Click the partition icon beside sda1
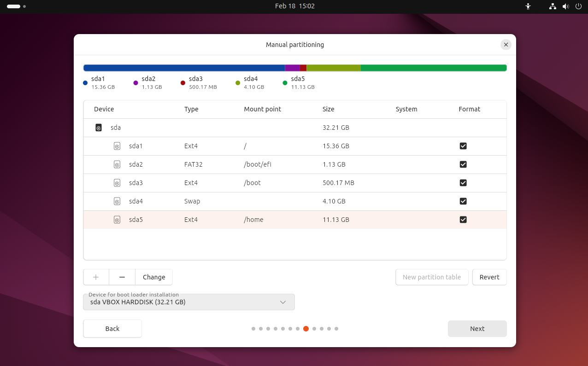Image resolution: width=588 pixels, height=366 pixels. 117,146
